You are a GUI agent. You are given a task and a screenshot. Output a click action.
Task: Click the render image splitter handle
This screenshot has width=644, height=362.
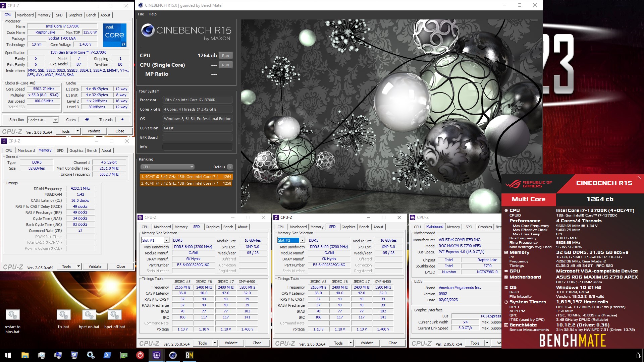[x=239, y=133]
